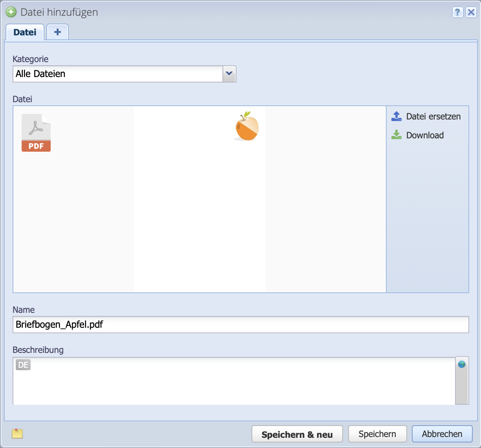Click the Speichern button

click(x=377, y=434)
